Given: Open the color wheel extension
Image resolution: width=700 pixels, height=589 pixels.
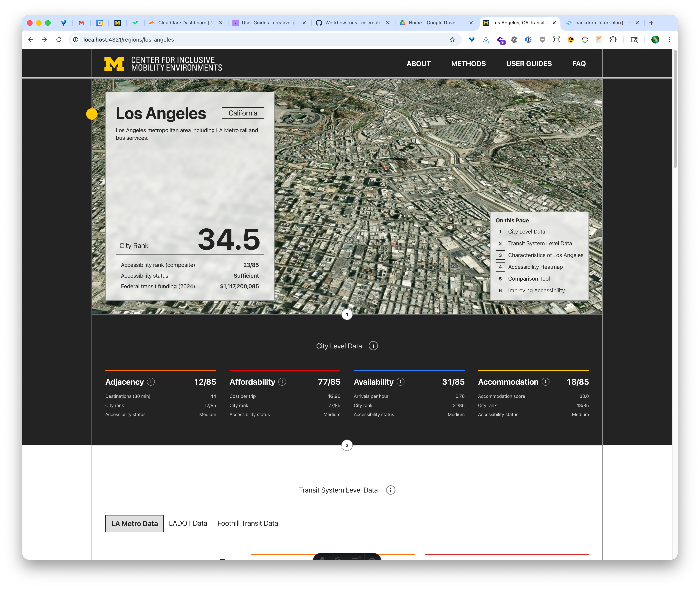Looking at the screenshot, I should coord(585,40).
